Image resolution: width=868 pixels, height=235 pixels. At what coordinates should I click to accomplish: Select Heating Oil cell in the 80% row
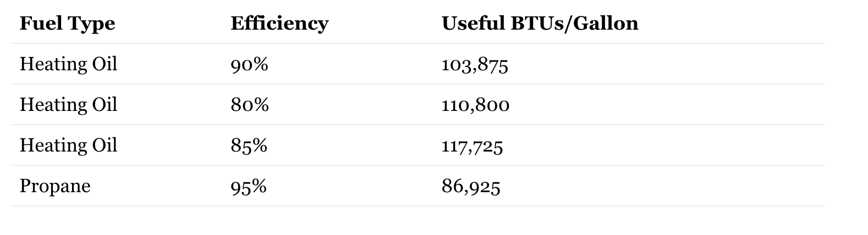coord(68,104)
